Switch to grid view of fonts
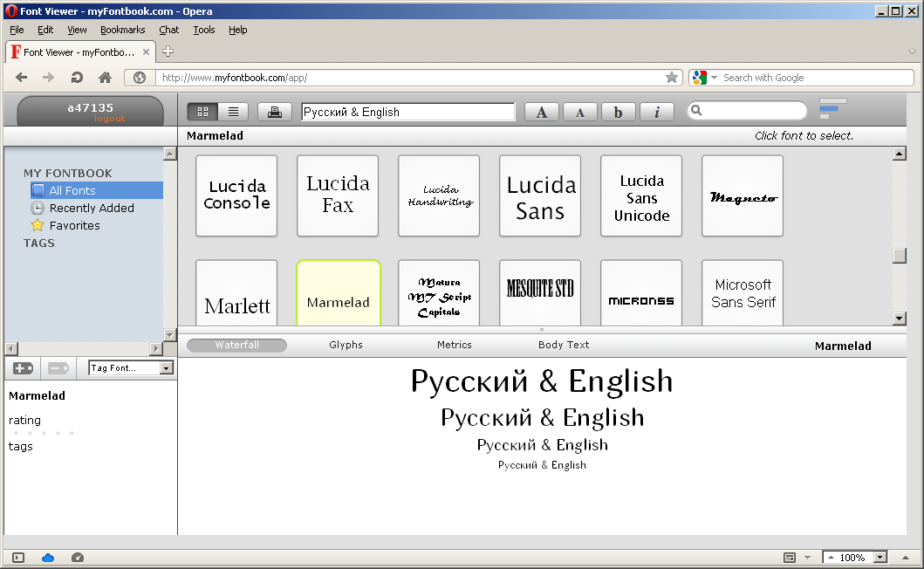This screenshot has height=569, width=924. click(202, 112)
